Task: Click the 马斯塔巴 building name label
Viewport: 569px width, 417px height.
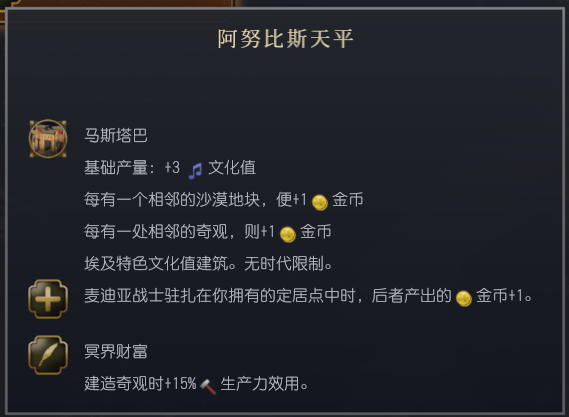Action: [x=116, y=135]
